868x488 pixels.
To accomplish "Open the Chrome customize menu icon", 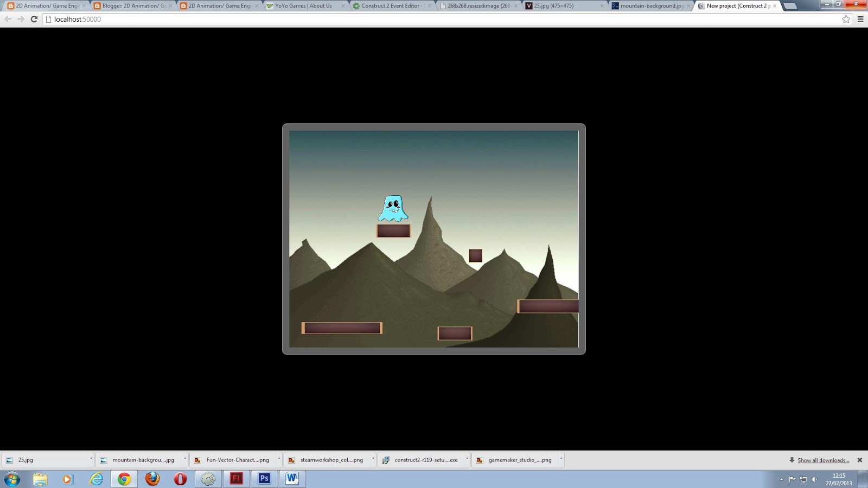I will (x=861, y=19).
